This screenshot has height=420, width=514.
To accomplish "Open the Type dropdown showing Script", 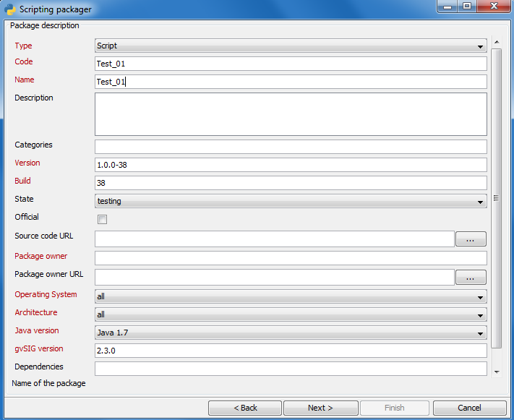I will [291, 46].
